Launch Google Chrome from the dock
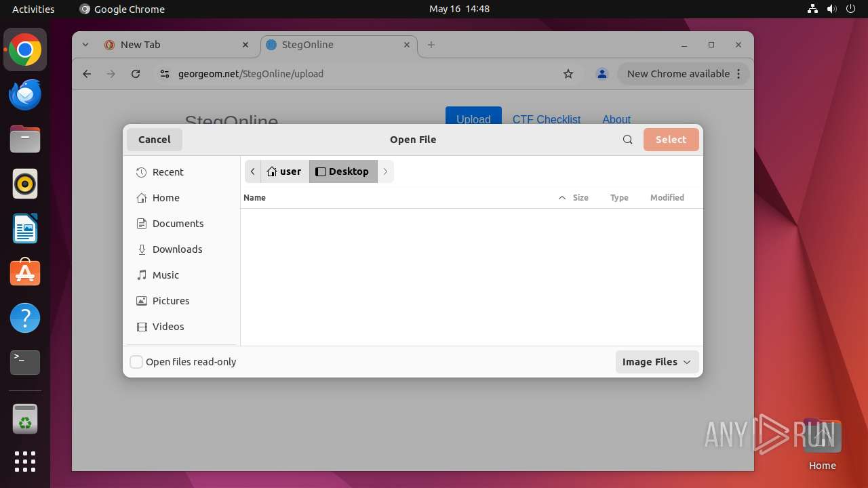The width and height of the screenshot is (868, 488). pyautogui.click(x=25, y=50)
